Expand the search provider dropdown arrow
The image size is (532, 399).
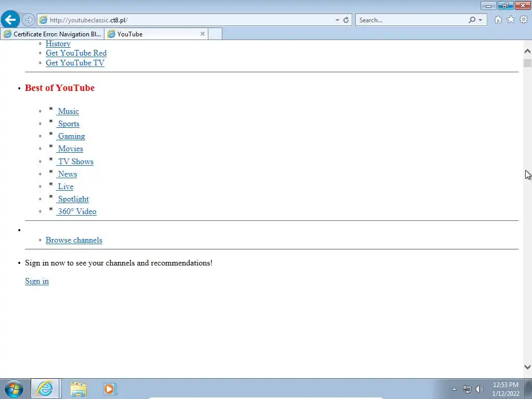pyautogui.click(x=480, y=20)
